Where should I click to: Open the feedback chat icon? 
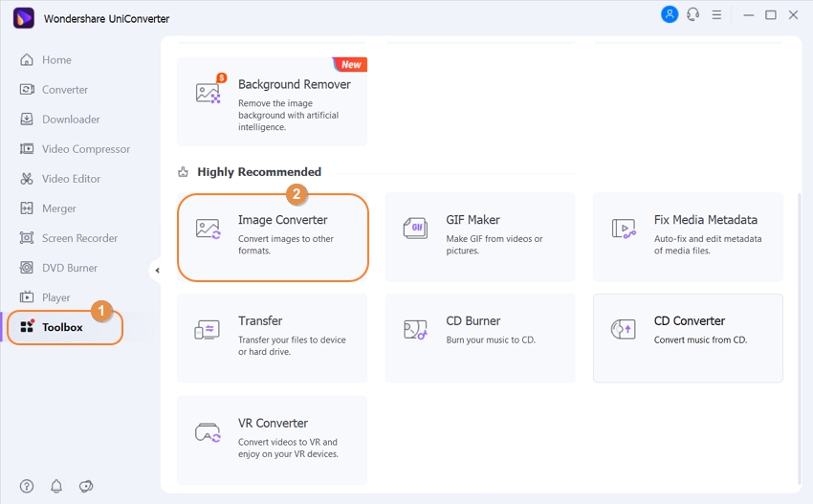click(x=86, y=486)
